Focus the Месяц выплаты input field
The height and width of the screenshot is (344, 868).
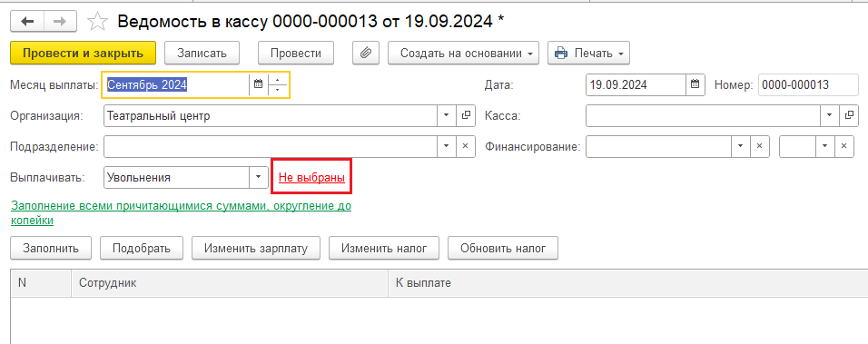tap(176, 85)
